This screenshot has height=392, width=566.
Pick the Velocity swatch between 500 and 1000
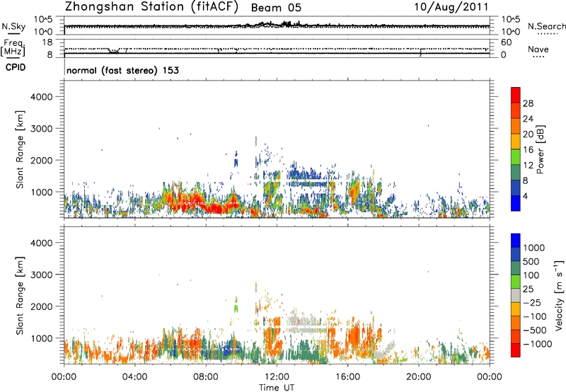pos(516,254)
